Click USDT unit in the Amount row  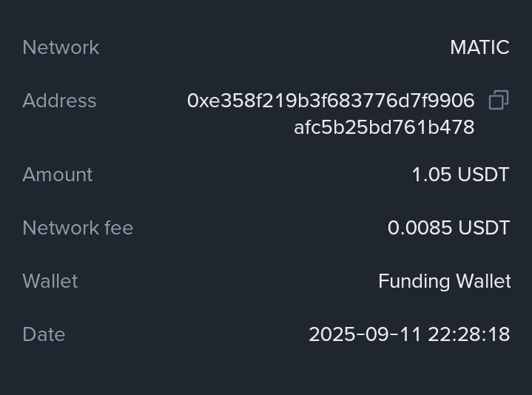(x=483, y=175)
